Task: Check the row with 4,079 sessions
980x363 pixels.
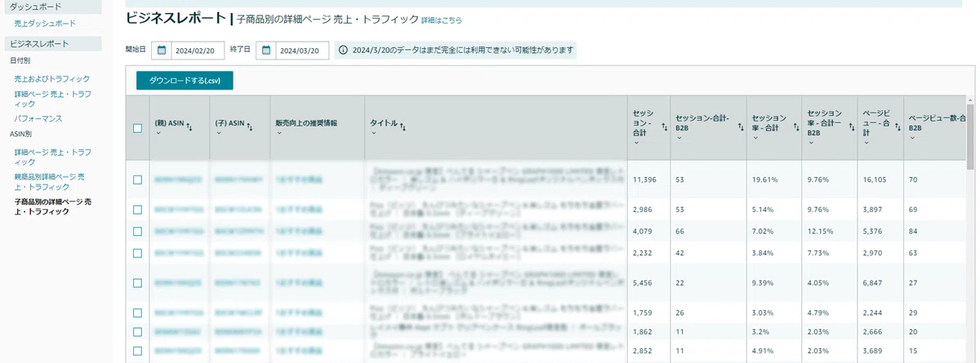Action: (x=137, y=231)
